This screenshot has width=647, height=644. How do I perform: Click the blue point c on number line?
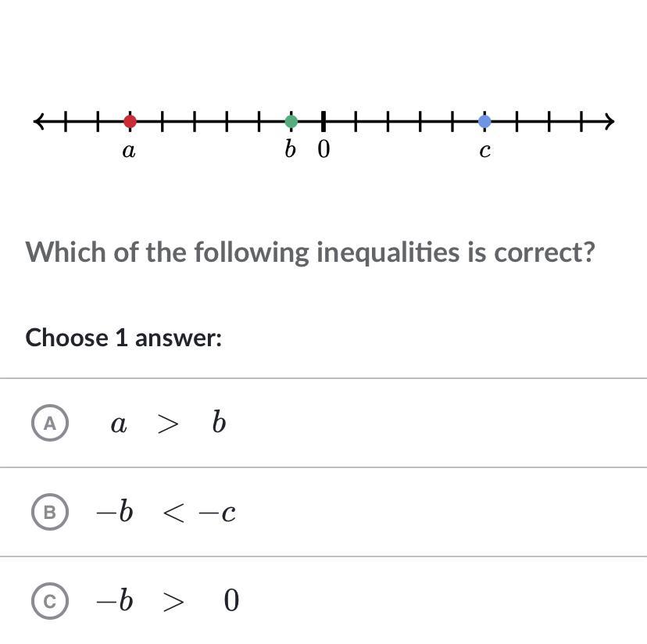[484, 121]
